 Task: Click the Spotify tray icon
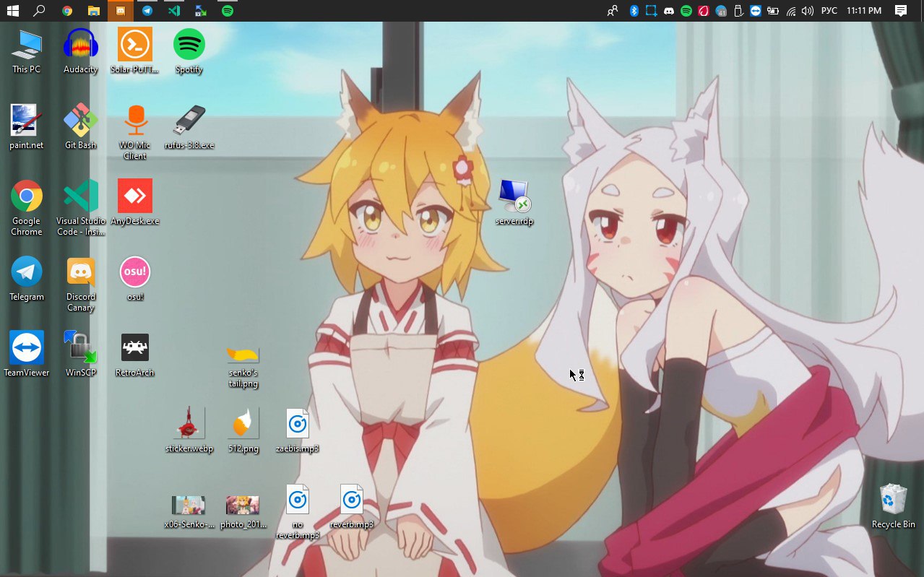[686, 11]
